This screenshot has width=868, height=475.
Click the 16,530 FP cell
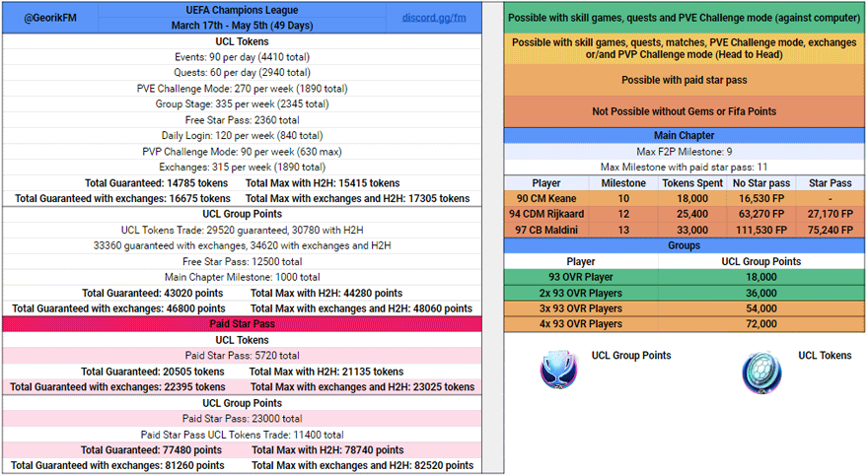761,198
